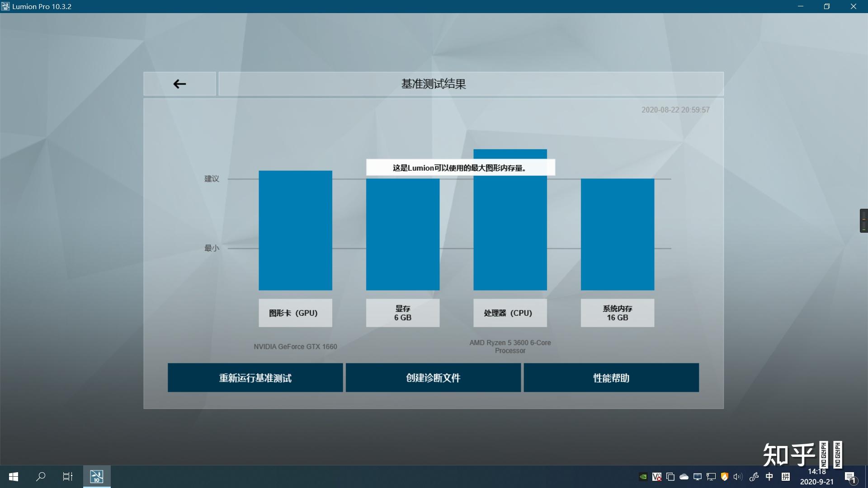This screenshot has height=488, width=868.
Task: Click the 最小 minimum level label
Action: click(x=212, y=248)
